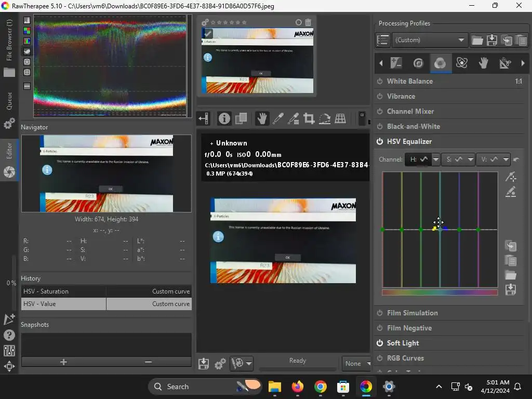Click the filmstrip image thumbnail
This screenshot has width=532, height=399.
coord(258,60)
